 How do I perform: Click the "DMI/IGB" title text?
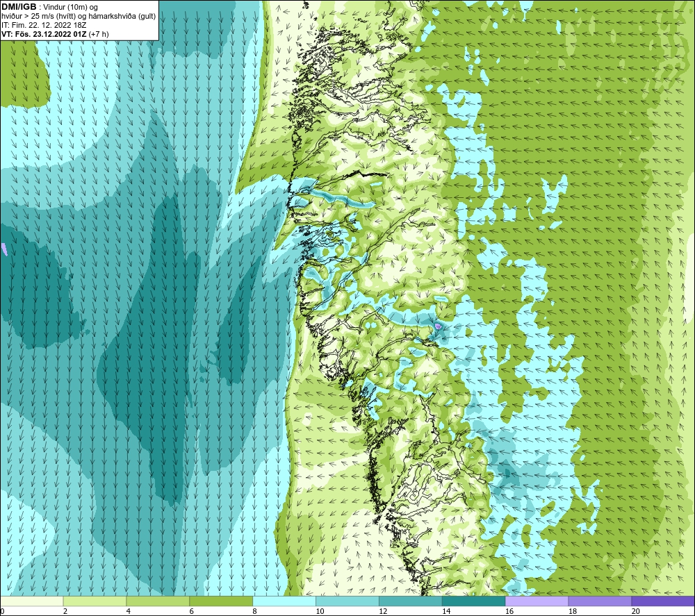[19, 7]
